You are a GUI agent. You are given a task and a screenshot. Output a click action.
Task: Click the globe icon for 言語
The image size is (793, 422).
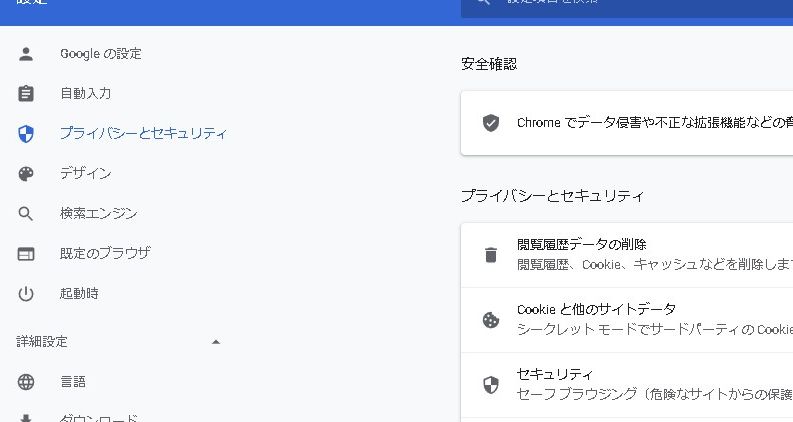pos(26,382)
